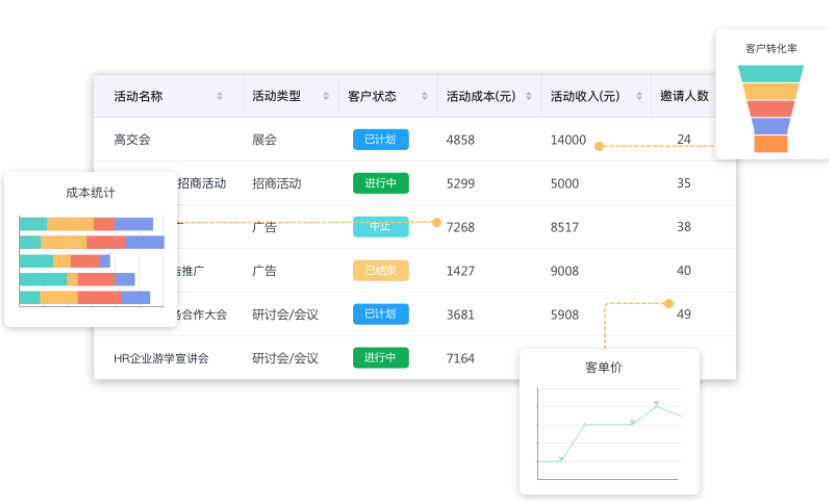Click the peak point on 客单价 line chart
This screenshot has height=501, width=829.
point(656,405)
